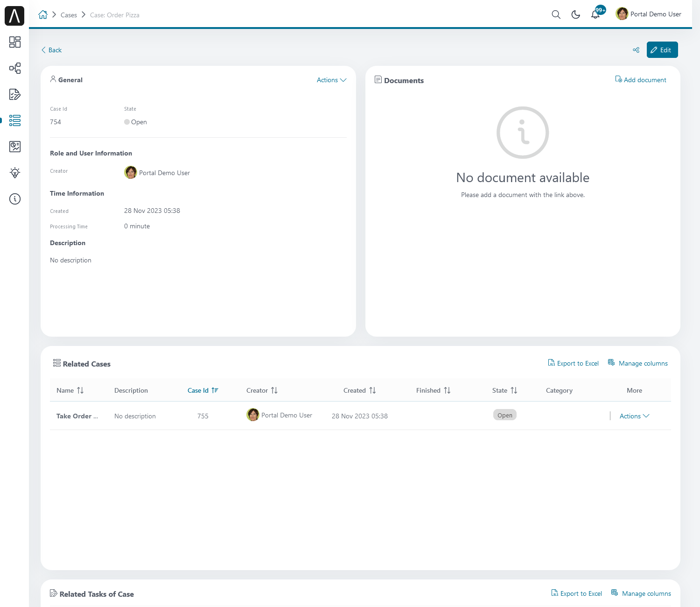
Task: Open the Processes icon in sidebar
Action: [15, 68]
